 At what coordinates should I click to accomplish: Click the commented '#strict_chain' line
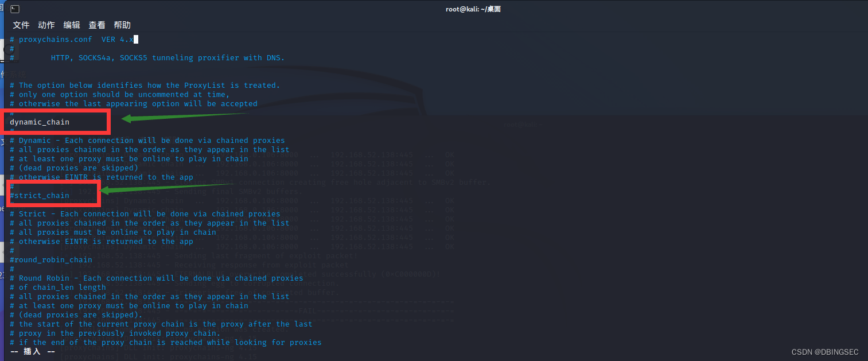tap(40, 196)
